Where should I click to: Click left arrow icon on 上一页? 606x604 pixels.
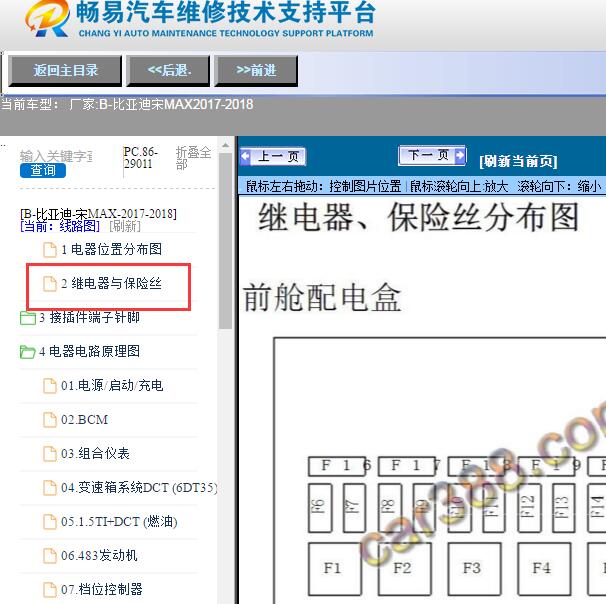pos(245,156)
